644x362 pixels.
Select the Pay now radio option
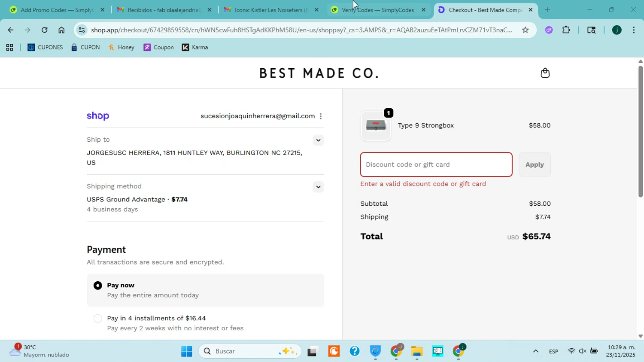pos(98,286)
